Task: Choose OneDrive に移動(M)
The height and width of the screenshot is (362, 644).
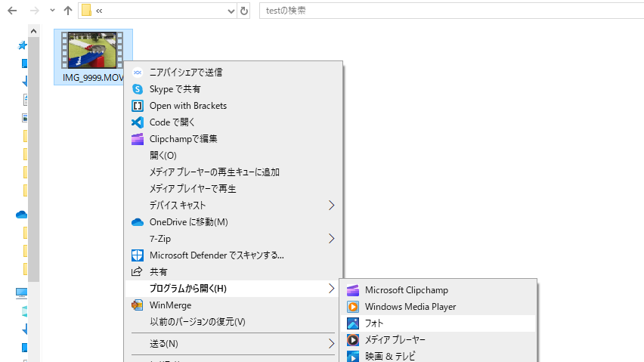Action: click(x=234, y=222)
